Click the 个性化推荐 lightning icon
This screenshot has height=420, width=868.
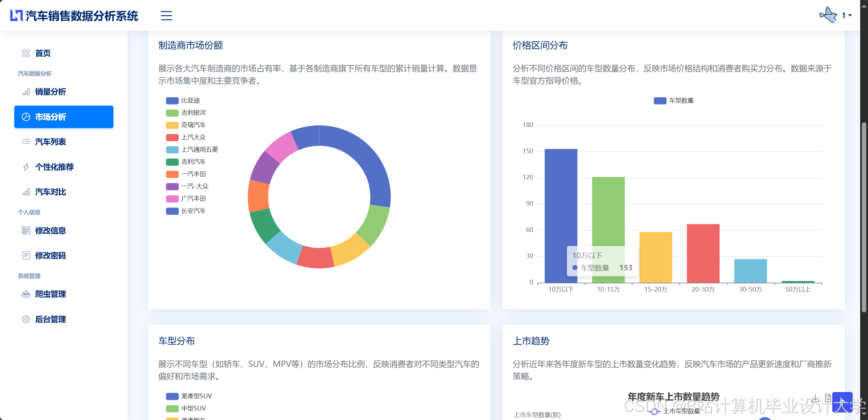[x=26, y=167]
